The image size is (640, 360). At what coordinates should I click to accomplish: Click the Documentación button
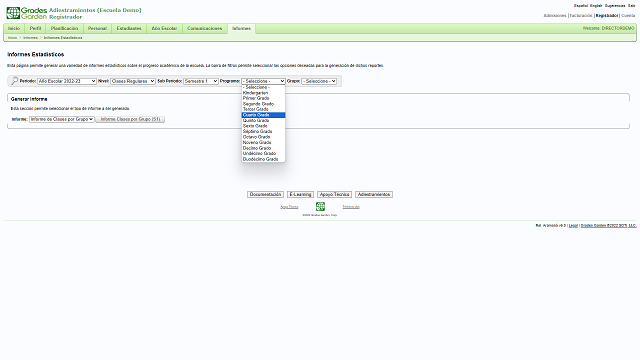265,195
